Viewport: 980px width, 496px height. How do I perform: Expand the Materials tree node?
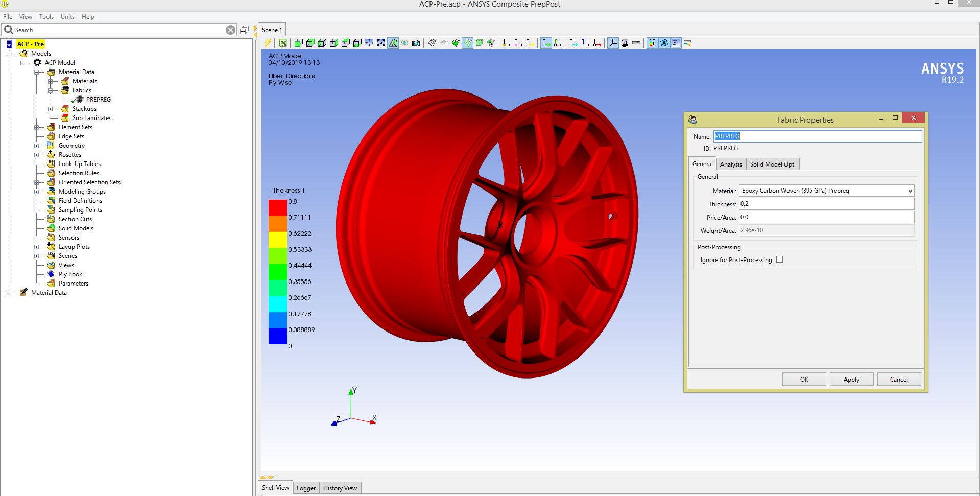point(50,81)
